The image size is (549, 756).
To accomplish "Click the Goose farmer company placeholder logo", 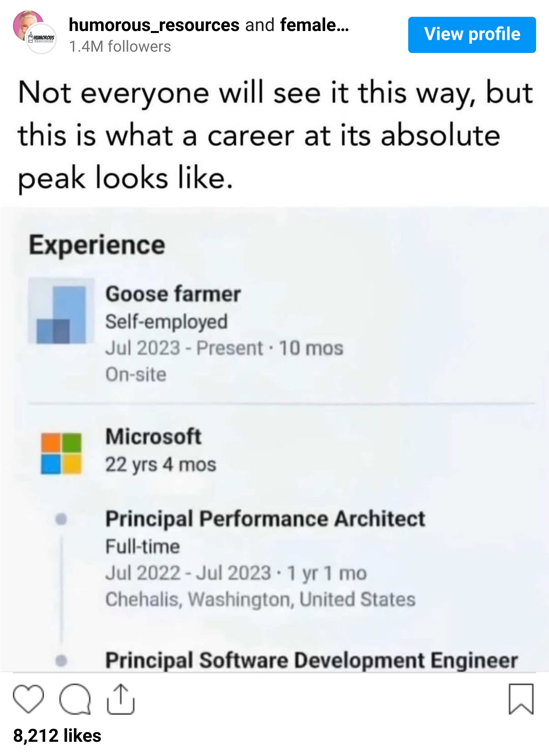I will coord(61,311).
